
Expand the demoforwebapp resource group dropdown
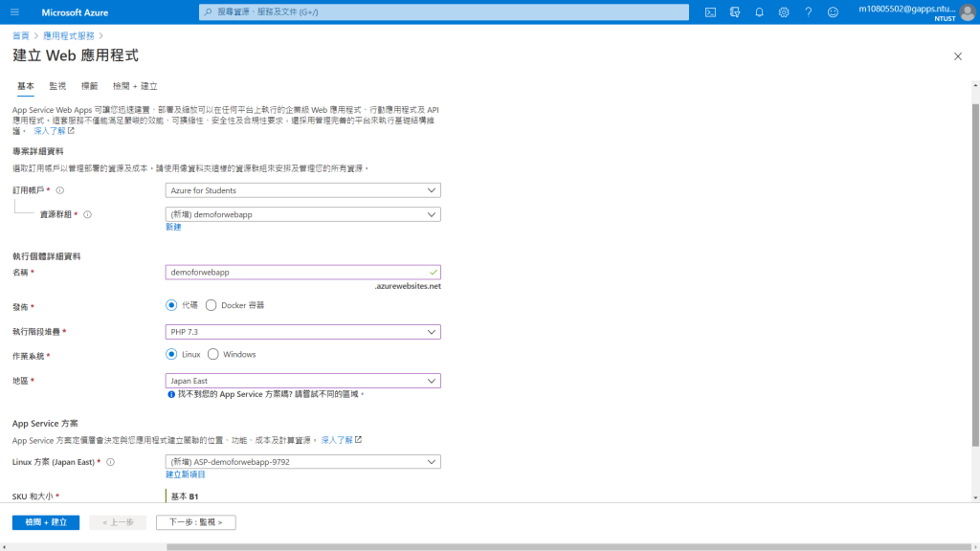302,214
